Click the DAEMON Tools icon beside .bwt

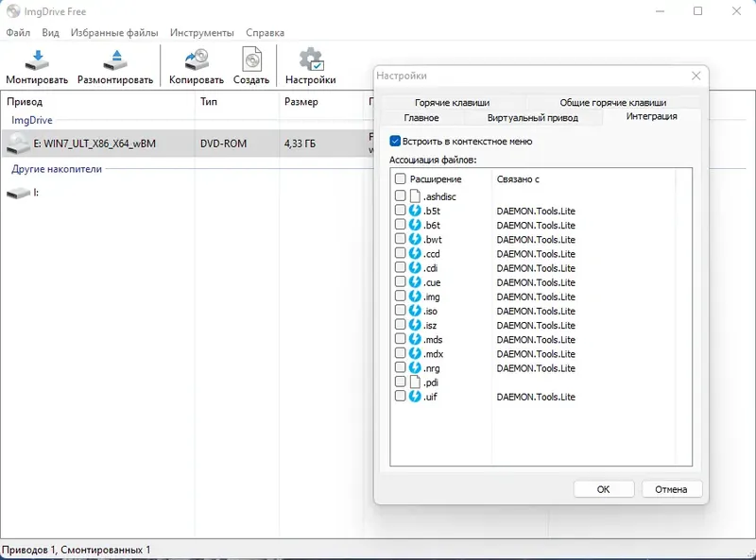point(415,239)
